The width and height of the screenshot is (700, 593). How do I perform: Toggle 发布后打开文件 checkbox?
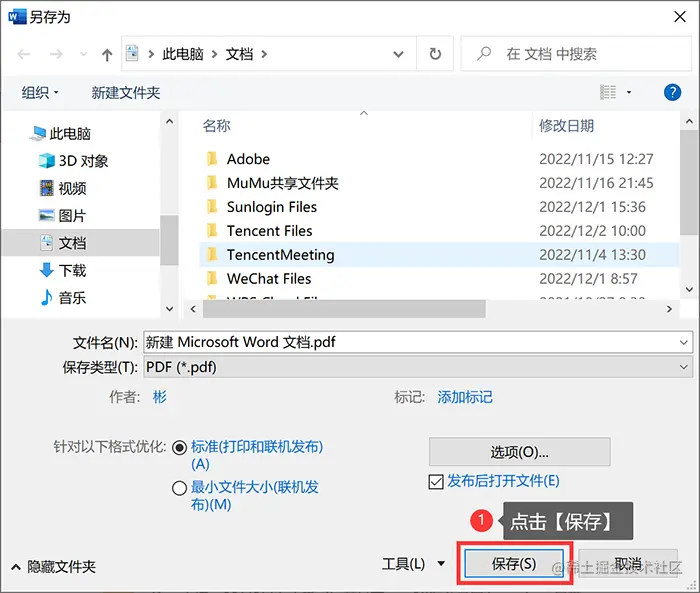click(x=436, y=481)
